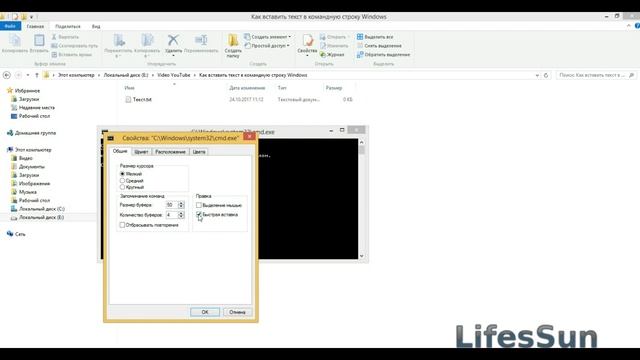The height and width of the screenshot is (360, 640).
Task: Open the Свойства icon in ribbon
Action: tap(307, 40)
